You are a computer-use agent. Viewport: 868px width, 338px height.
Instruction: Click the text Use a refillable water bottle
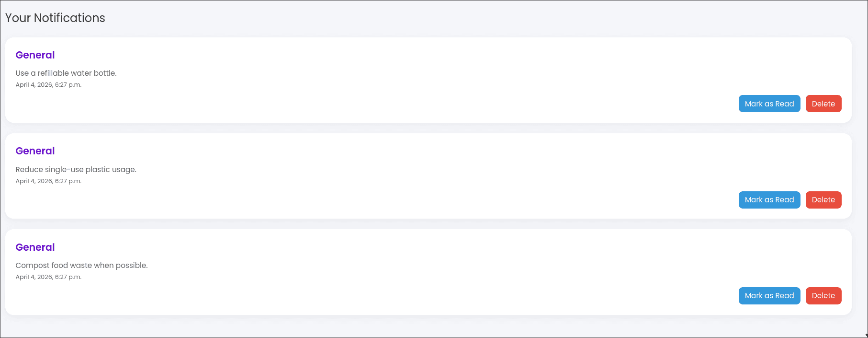coord(66,73)
